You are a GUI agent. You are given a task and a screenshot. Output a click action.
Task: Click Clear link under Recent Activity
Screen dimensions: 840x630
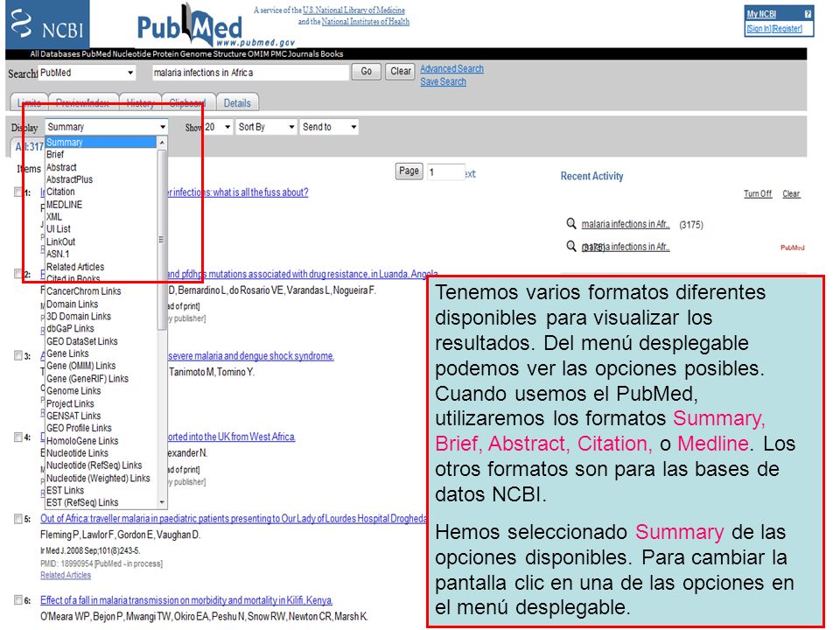click(x=791, y=193)
